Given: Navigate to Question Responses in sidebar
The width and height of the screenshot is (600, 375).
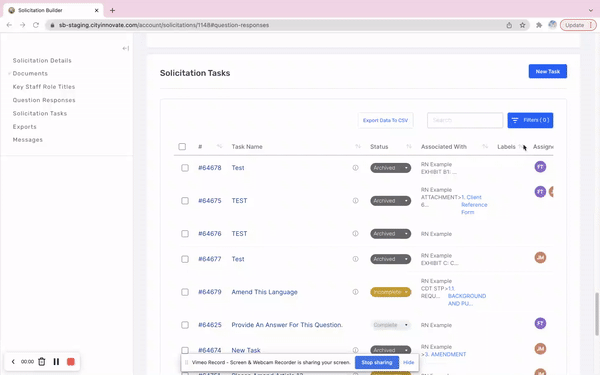Looking at the screenshot, I should tap(44, 100).
